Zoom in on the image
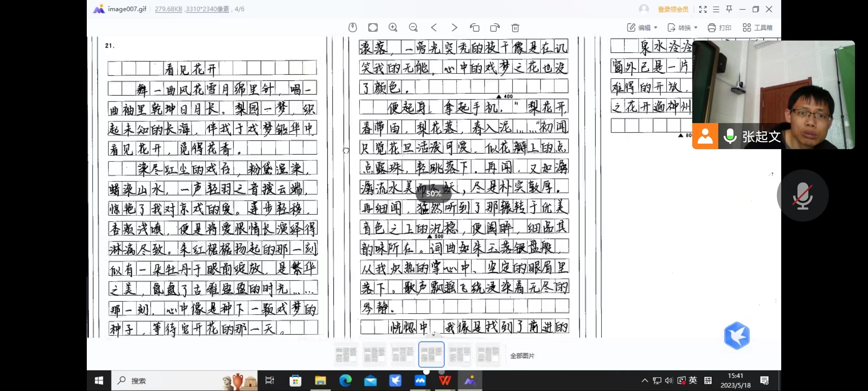Screen dimensions: 868x391 (393, 28)
